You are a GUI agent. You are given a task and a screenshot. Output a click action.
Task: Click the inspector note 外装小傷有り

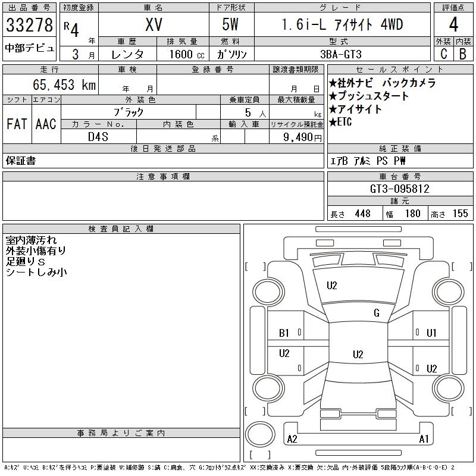pyautogui.click(x=36, y=250)
